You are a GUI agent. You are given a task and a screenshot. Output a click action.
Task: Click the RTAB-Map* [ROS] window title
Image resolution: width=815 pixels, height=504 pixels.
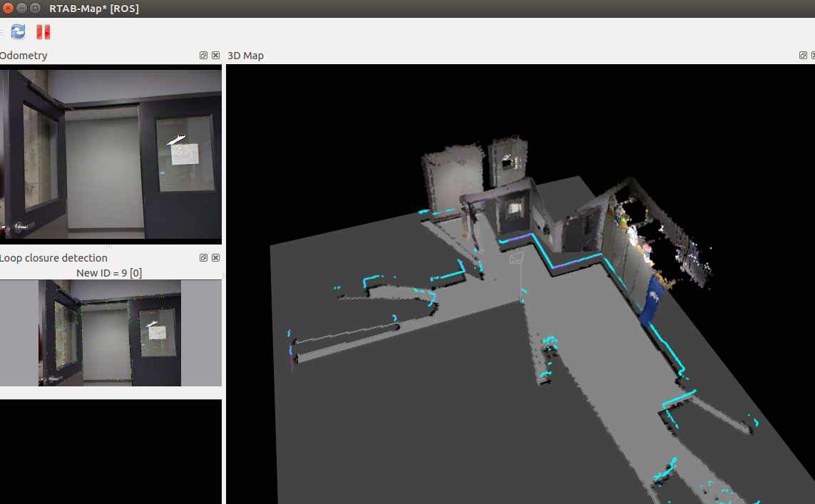pyautogui.click(x=93, y=9)
